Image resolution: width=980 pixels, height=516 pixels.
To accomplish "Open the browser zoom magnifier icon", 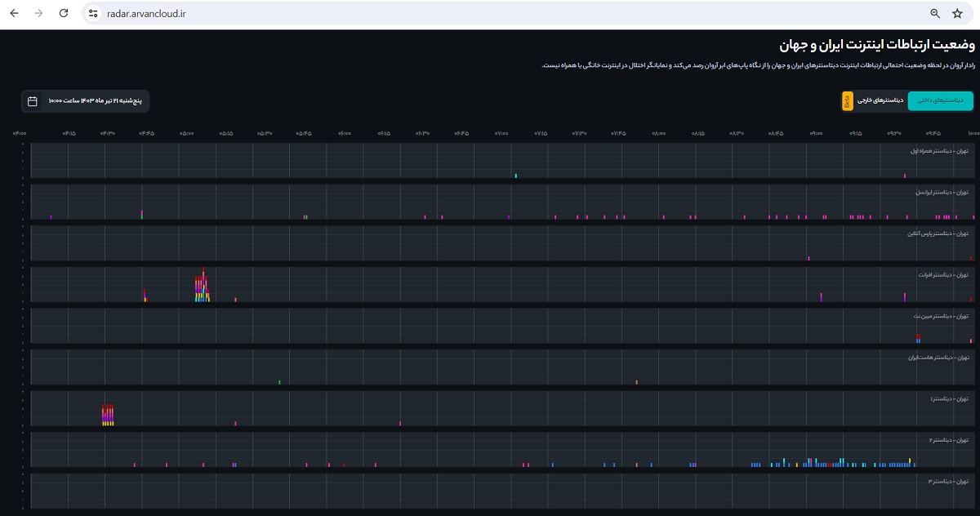I will pos(935,14).
